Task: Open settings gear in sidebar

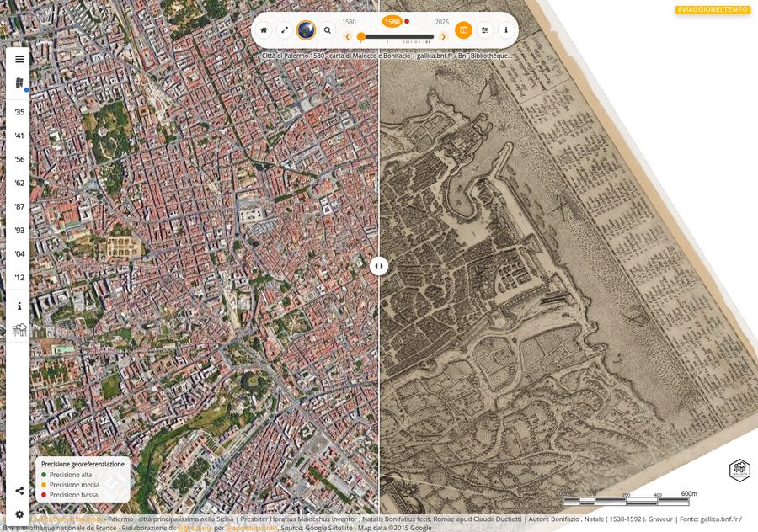Action: click(19, 514)
